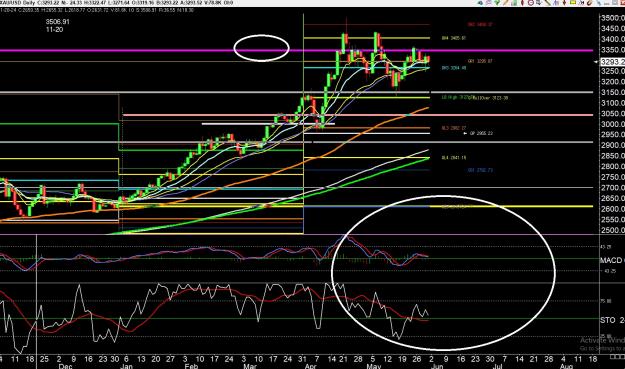
Task: Click the 3506.91 high price label
Action: coord(57,22)
